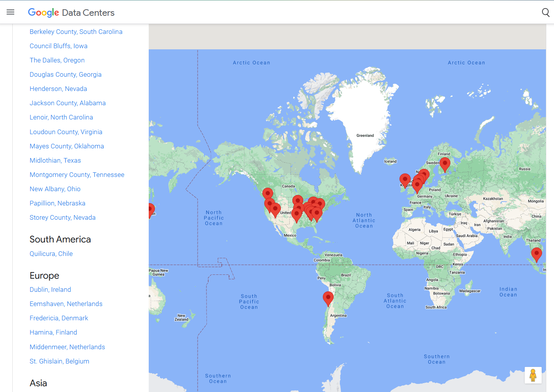
Task: Select the map pin in Finland
Action: click(x=445, y=163)
